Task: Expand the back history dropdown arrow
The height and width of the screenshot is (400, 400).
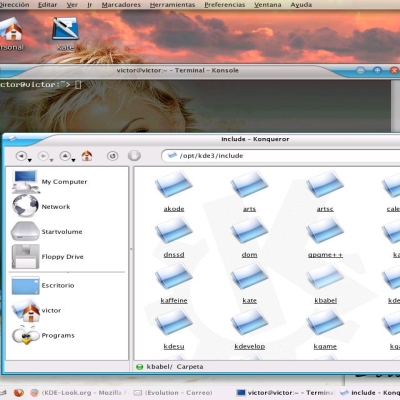Action: tap(30, 160)
